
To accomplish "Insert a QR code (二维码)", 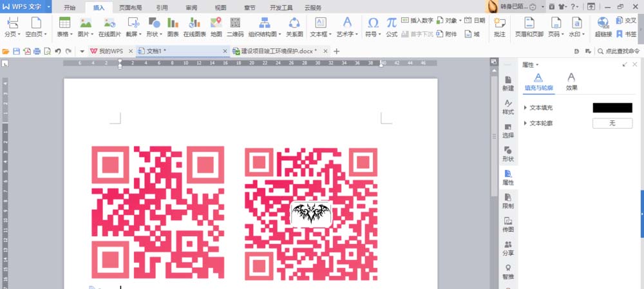I will (x=235, y=27).
